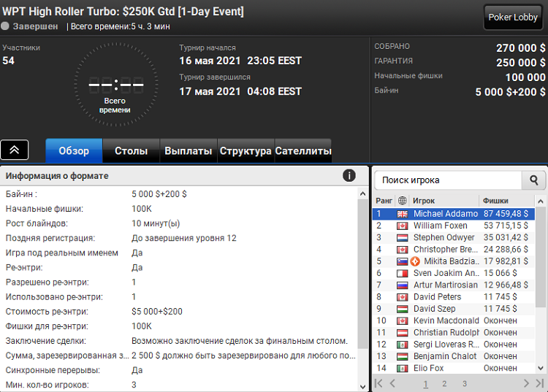Click the globe country column icon
548x392 pixels.
point(403,201)
